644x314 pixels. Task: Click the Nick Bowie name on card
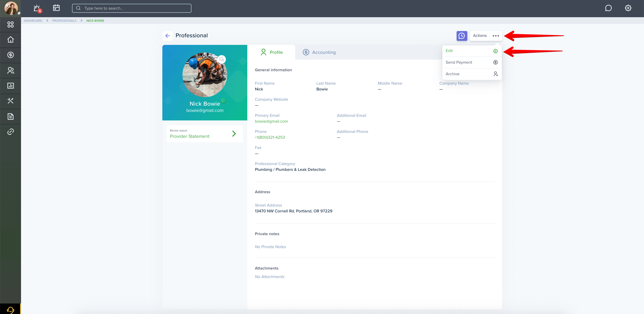[205, 104]
